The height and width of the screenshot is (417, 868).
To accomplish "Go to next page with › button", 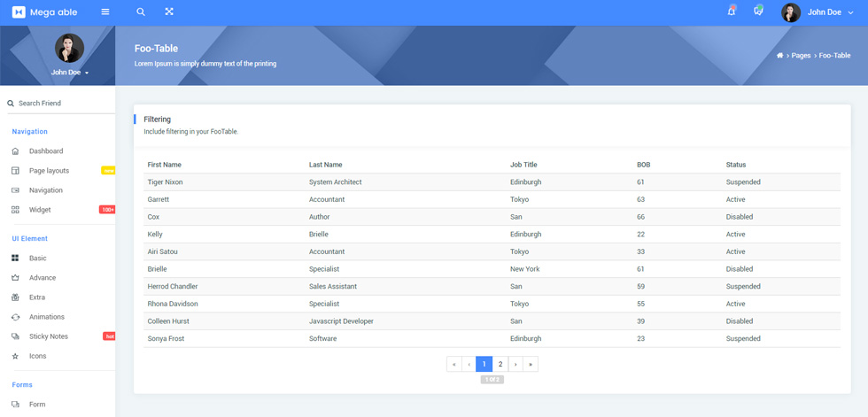I will pyautogui.click(x=515, y=364).
